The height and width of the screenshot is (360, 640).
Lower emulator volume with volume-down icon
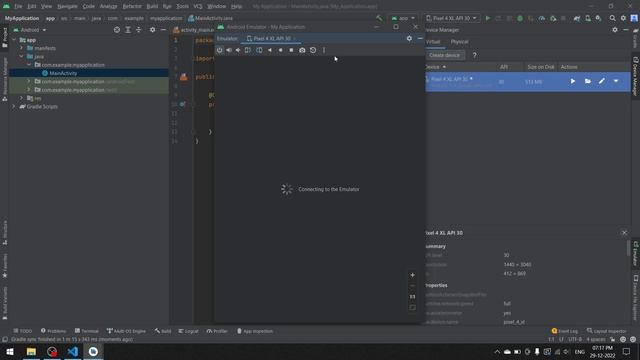click(x=238, y=50)
